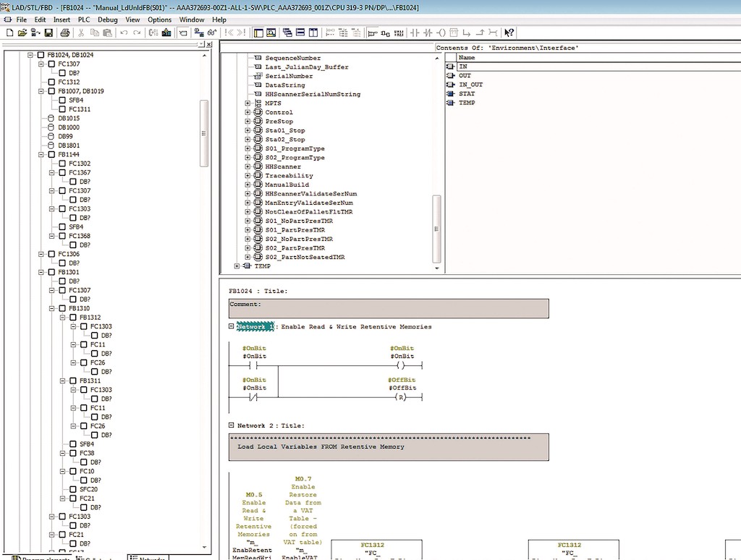Expand the TEMP interface section
The image size is (741, 560).
pyautogui.click(x=237, y=266)
